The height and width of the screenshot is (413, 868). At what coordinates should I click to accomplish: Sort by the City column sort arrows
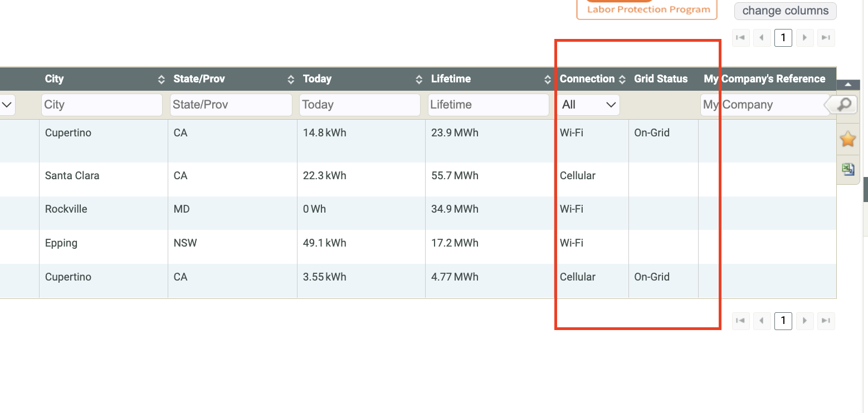coord(162,79)
